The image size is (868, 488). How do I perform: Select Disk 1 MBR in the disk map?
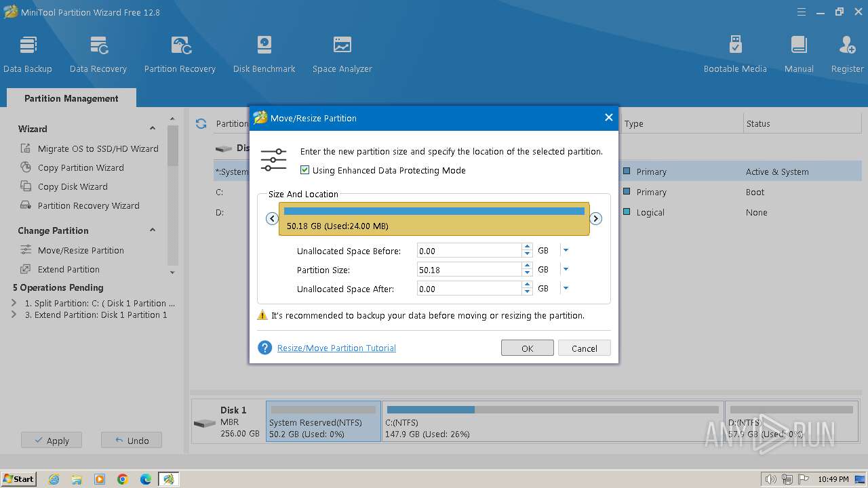click(x=229, y=422)
